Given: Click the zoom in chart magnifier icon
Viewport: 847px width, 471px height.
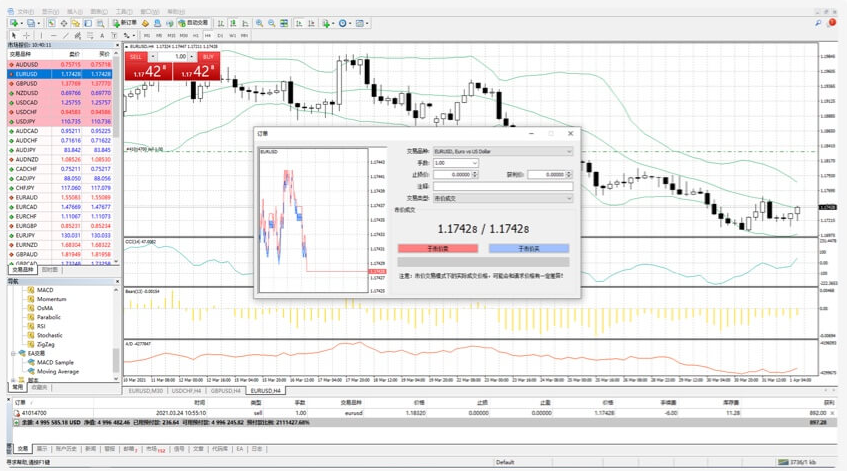Looking at the screenshot, I should 259,23.
